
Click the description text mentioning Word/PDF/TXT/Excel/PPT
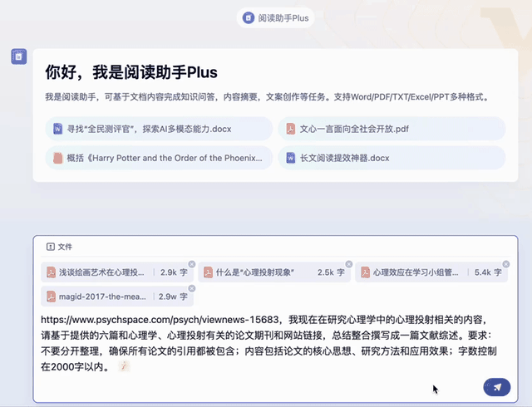pos(268,97)
